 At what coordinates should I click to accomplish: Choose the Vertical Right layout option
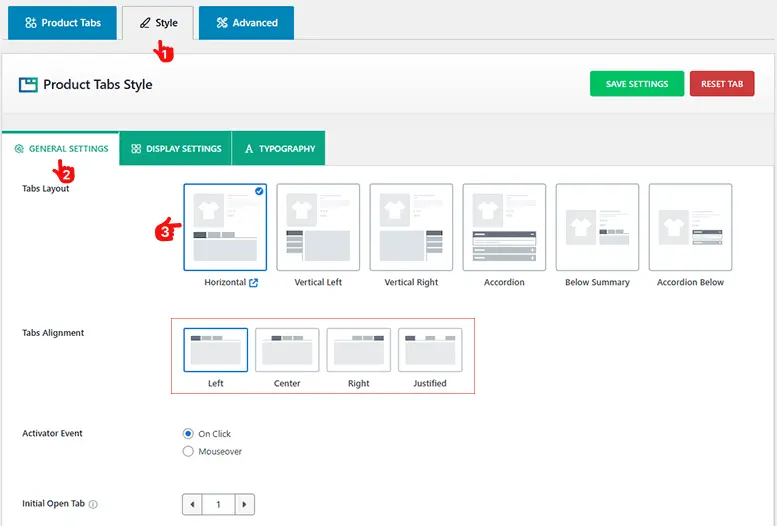pos(411,227)
